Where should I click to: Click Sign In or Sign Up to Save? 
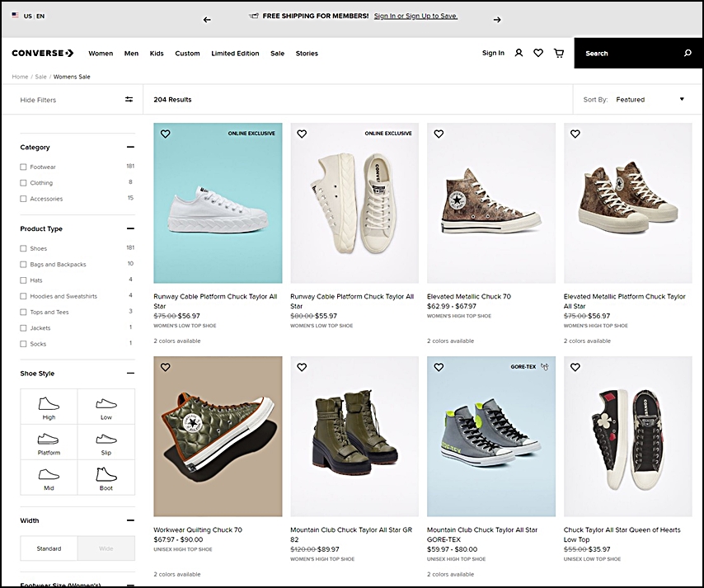(x=415, y=16)
